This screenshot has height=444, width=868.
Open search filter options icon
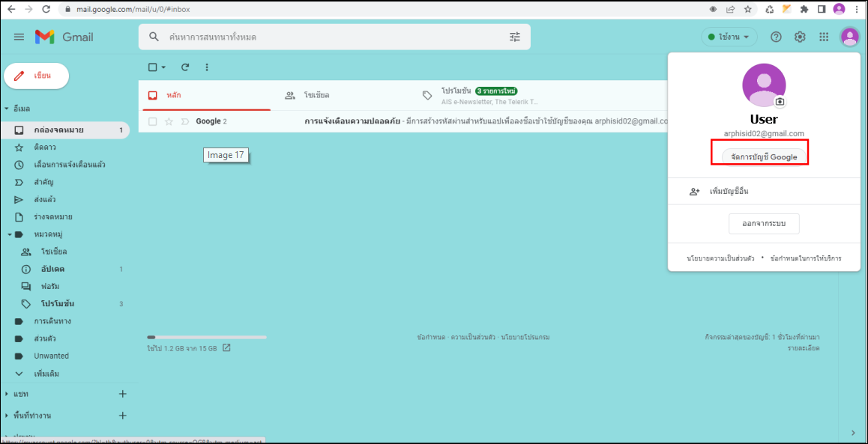[x=515, y=37]
